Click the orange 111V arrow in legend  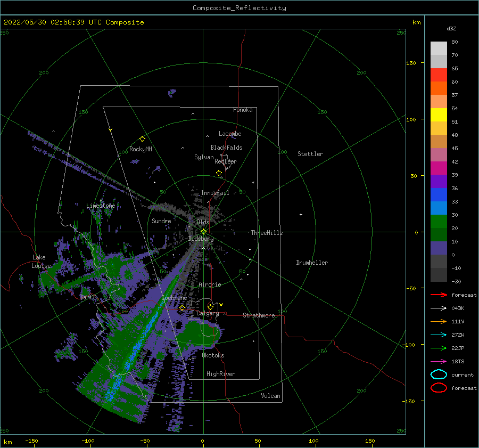439,321
